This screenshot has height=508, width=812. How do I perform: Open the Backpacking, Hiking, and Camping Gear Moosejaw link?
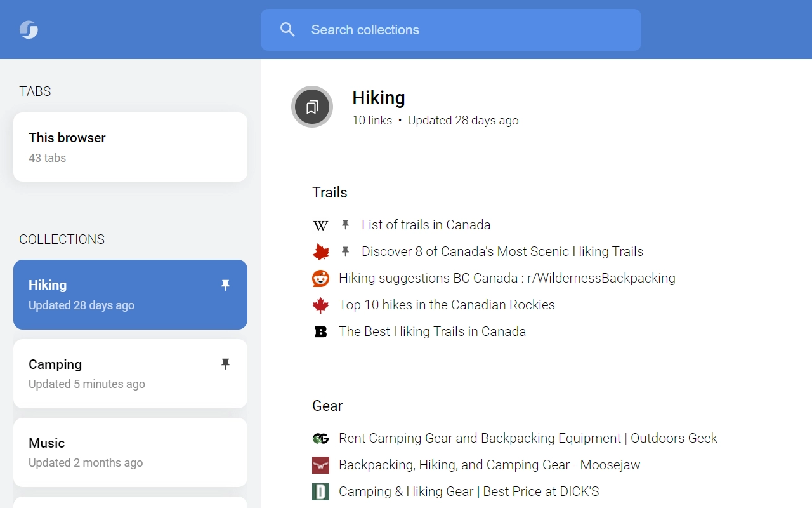[490, 465]
